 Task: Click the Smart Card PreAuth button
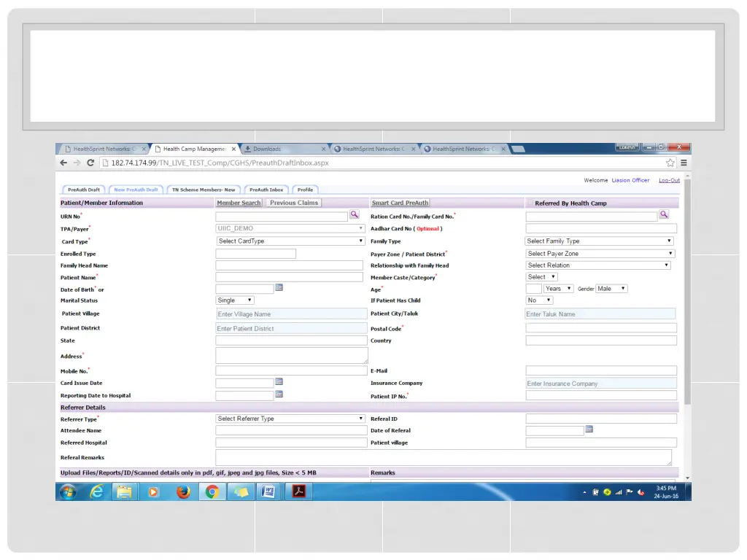coord(400,203)
